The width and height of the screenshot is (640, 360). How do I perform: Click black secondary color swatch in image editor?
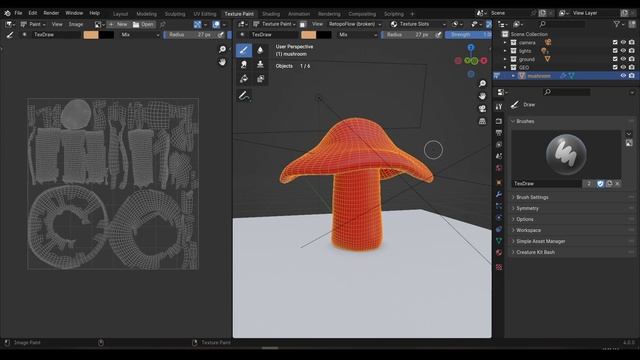[x=106, y=35]
